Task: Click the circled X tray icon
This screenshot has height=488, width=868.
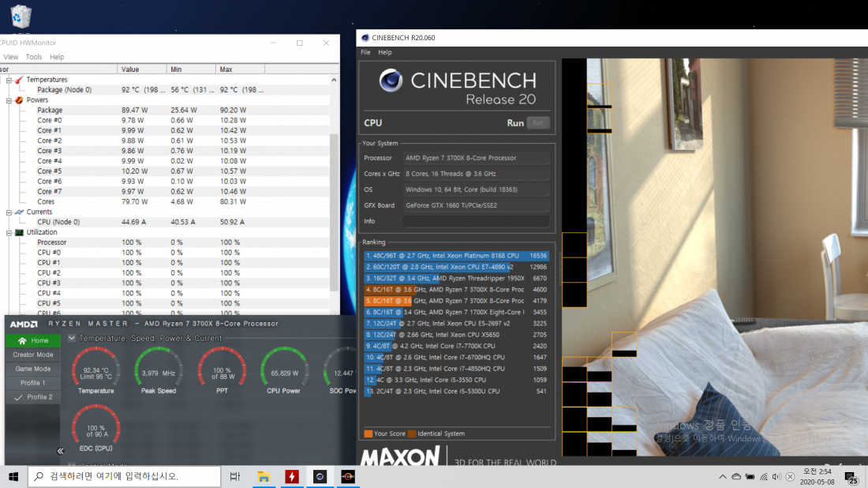Action: click(x=790, y=476)
